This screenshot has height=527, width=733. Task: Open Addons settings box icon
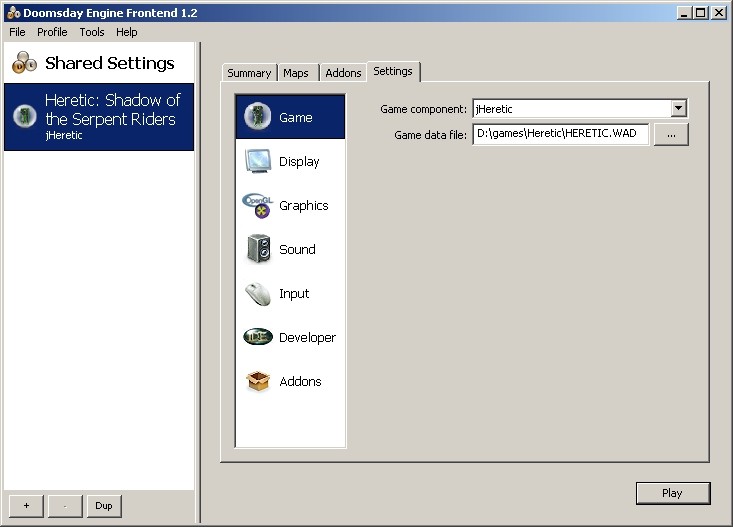tap(259, 381)
